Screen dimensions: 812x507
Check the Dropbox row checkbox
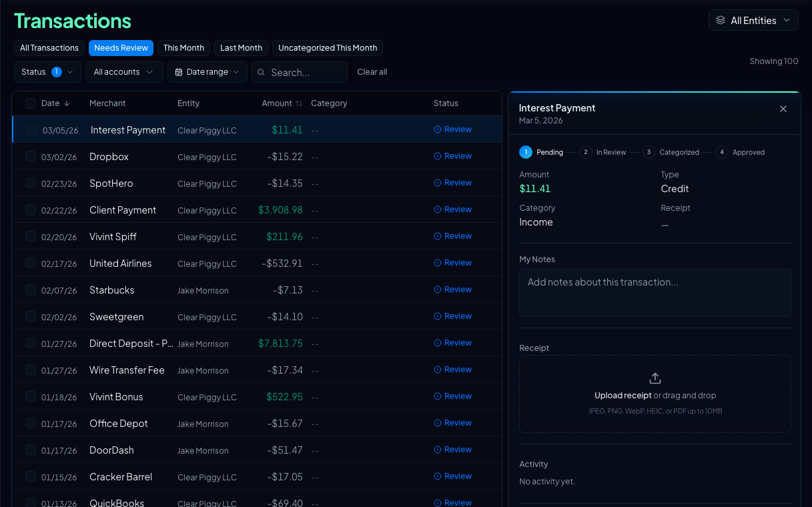pos(31,157)
